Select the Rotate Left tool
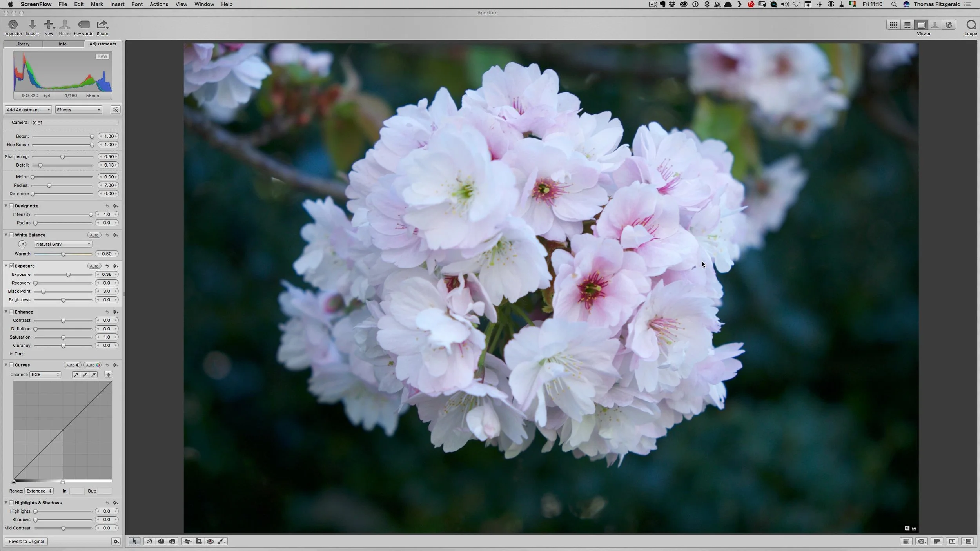The width and height of the screenshot is (980, 551). [149, 541]
